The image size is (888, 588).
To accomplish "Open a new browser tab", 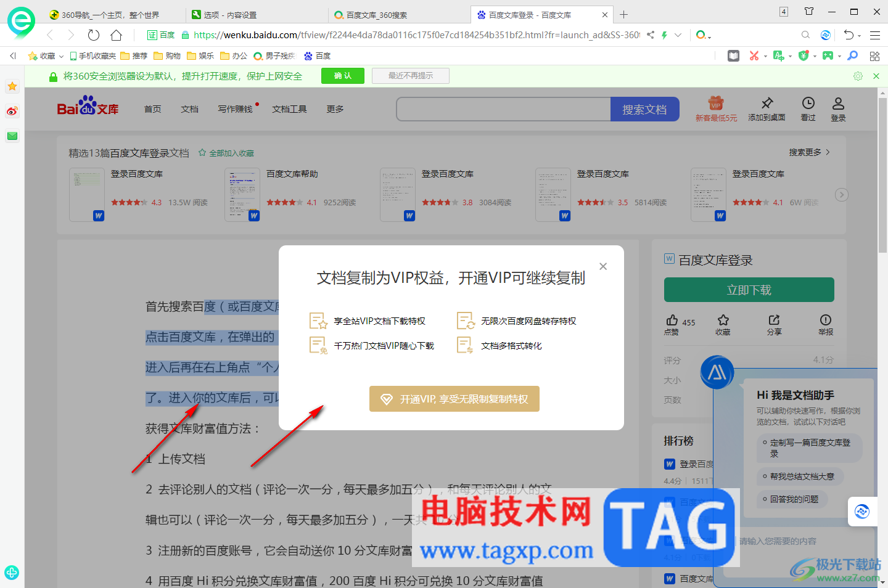I will pyautogui.click(x=624, y=15).
